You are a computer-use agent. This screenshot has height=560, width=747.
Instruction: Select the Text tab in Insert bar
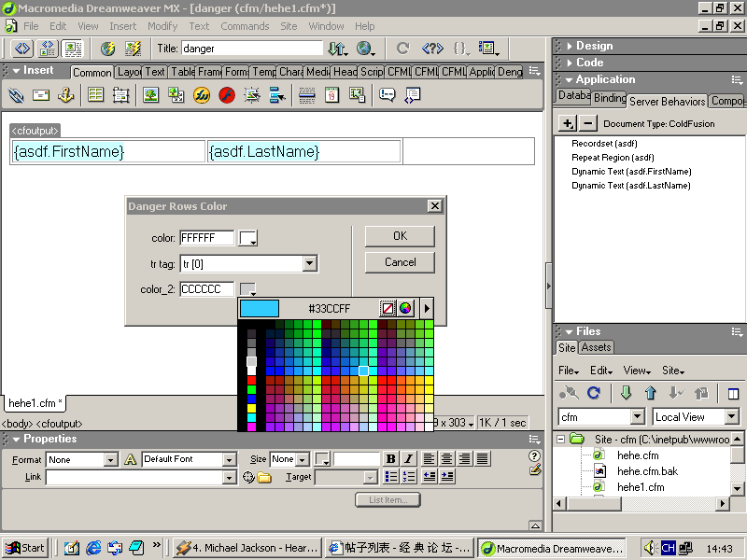155,72
